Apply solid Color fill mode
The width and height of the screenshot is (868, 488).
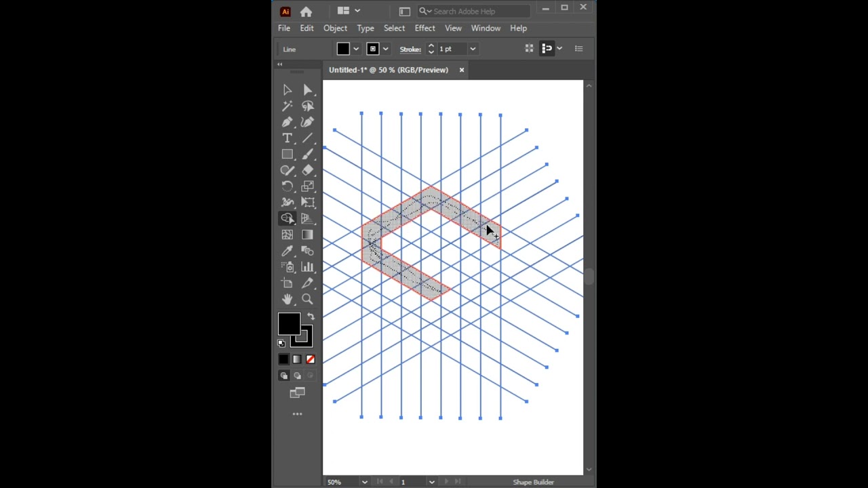click(x=283, y=359)
